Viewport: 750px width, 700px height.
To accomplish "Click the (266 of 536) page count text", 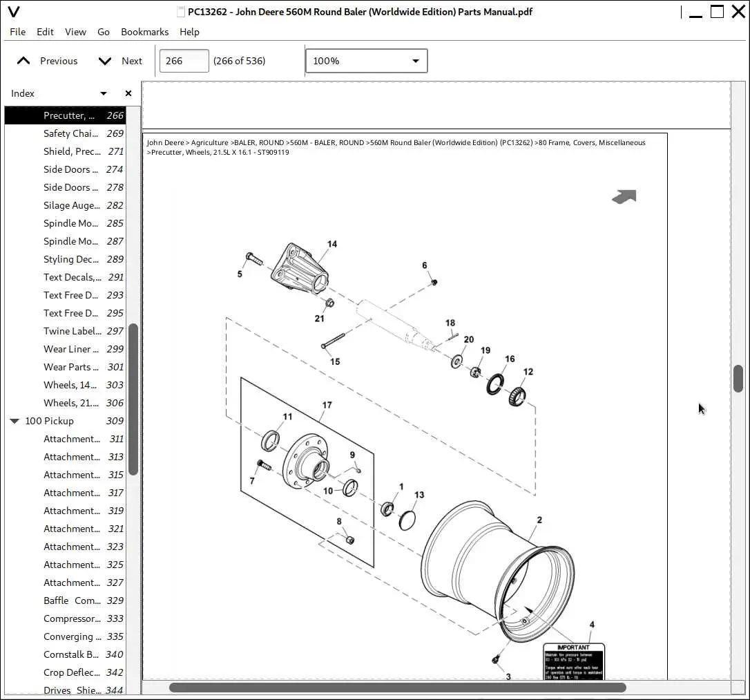I will 239,61.
